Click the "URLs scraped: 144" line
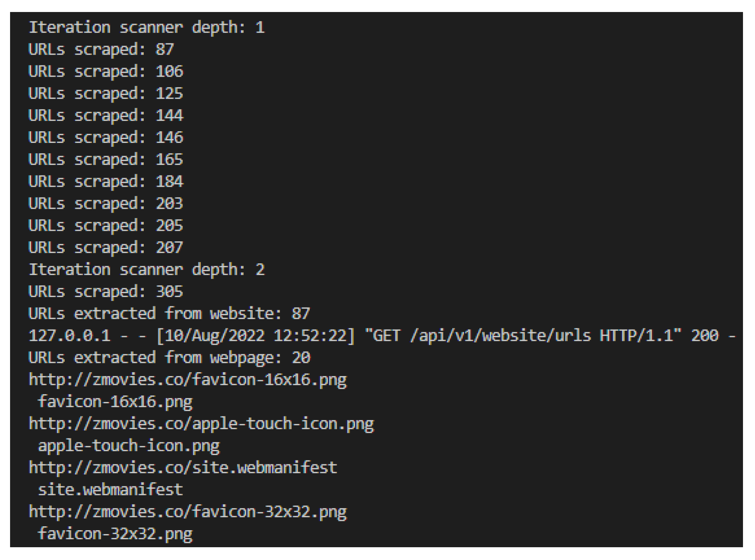The image size is (755, 560). (x=105, y=115)
